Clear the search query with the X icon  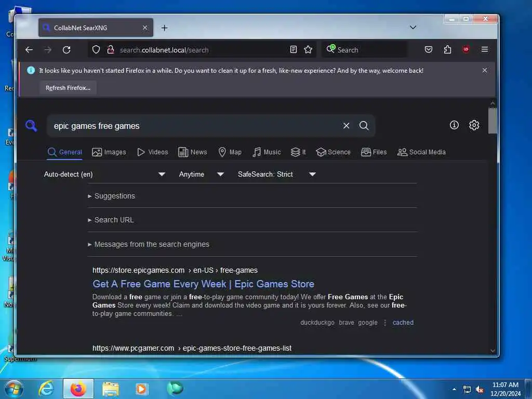[346, 126]
